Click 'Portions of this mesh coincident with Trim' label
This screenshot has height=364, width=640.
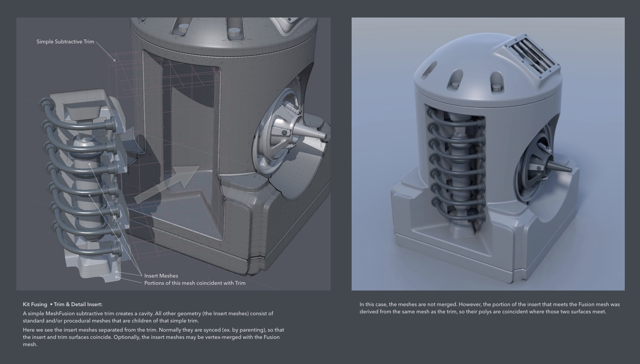click(195, 283)
